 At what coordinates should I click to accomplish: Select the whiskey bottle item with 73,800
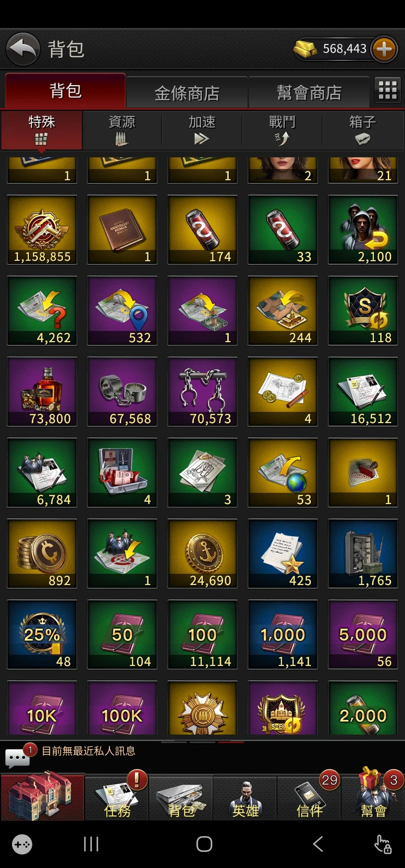[x=42, y=392]
